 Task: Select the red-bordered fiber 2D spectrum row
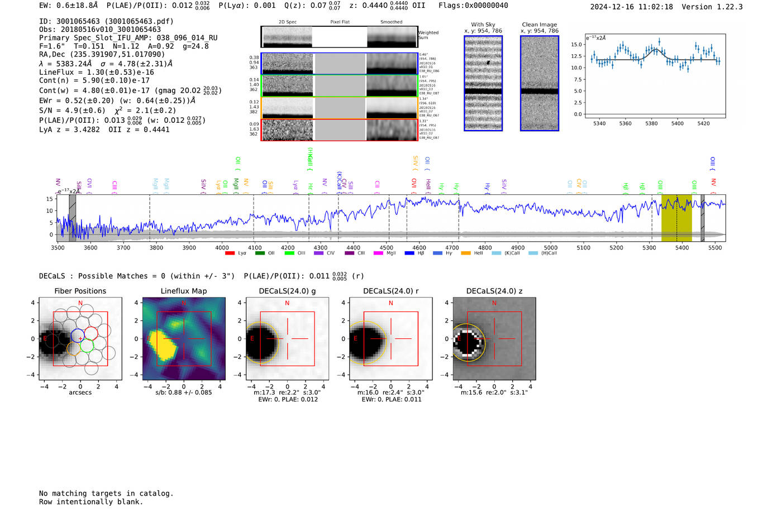(339, 130)
